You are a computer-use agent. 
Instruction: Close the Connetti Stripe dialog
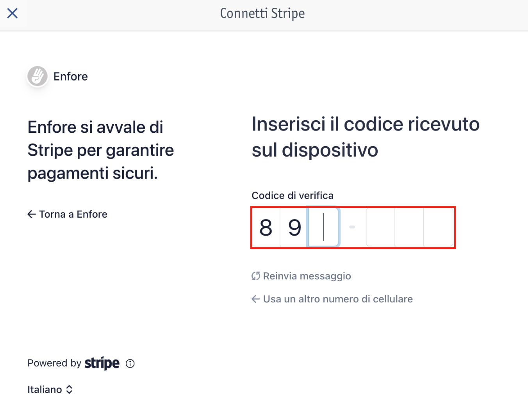(12, 13)
